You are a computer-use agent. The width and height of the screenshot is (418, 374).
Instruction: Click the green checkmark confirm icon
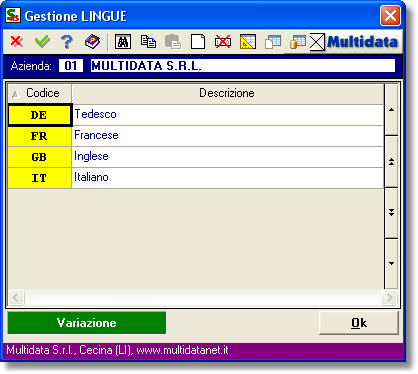42,42
